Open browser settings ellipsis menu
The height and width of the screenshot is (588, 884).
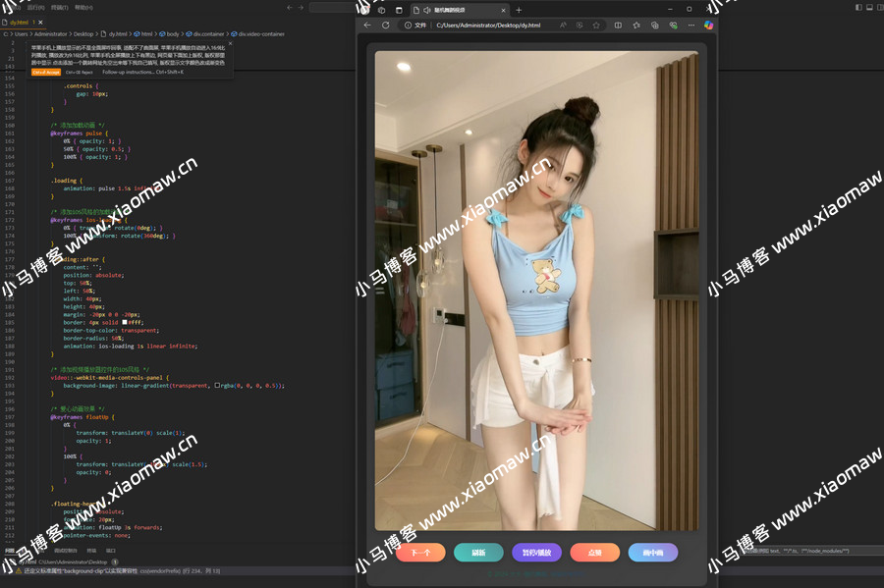(x=691, y=25)
